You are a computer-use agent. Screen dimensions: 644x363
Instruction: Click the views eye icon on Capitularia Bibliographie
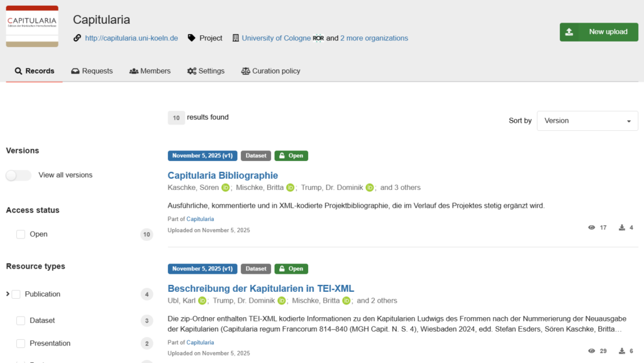[591, 227]
